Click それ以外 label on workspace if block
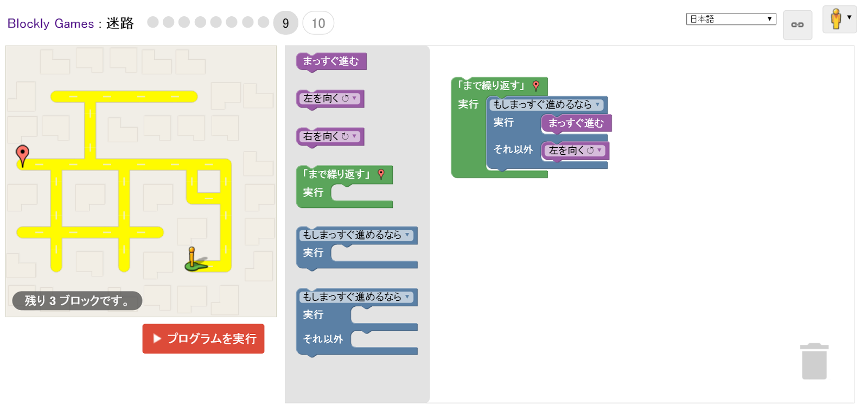Viewport: 868px width, 410px height. coord(513,149)
